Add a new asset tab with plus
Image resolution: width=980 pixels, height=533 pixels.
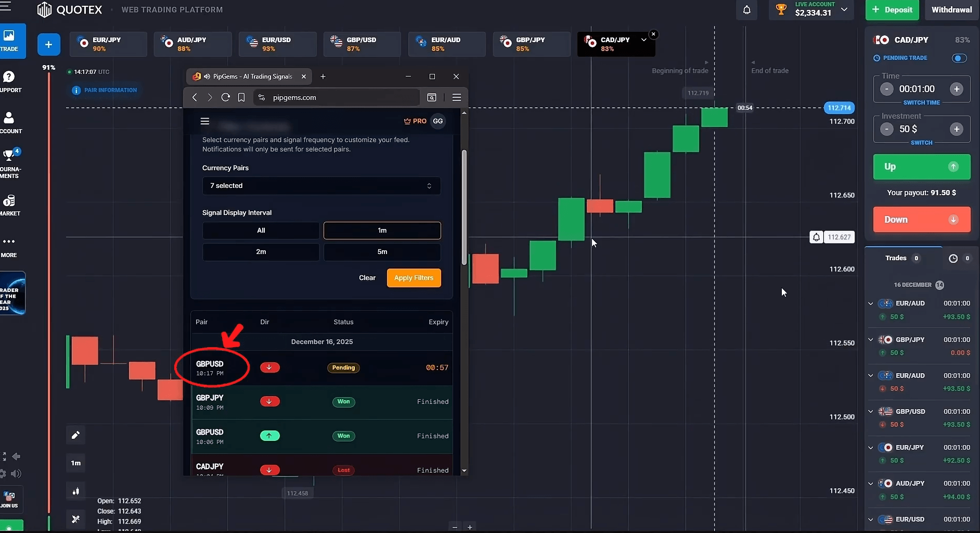[48, 45]
